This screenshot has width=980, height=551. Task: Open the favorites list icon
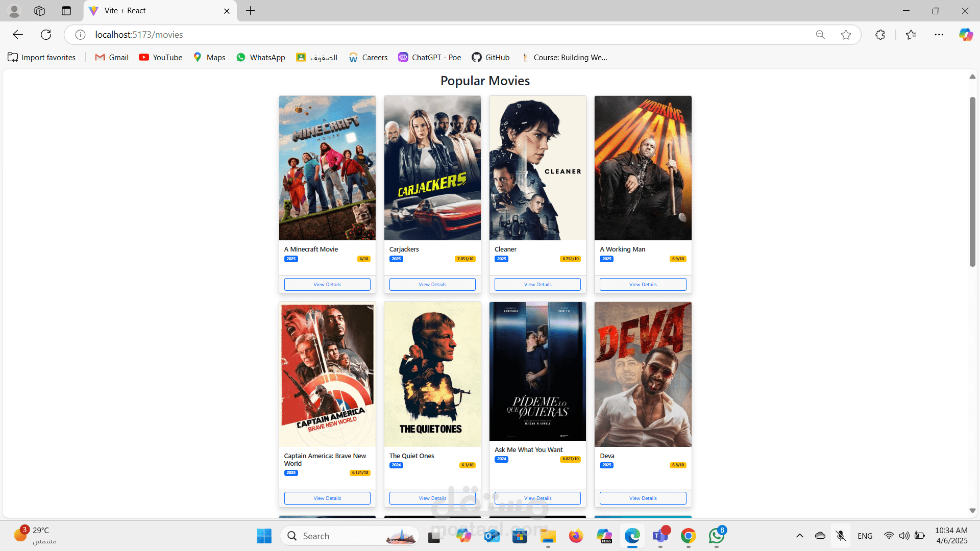pyautogui.click(x=911, y=35)
